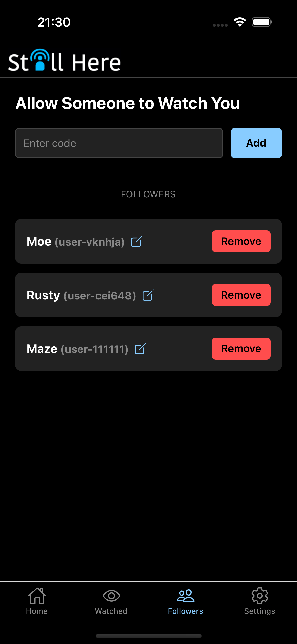Tap the Followers people icon

(185, 595)
